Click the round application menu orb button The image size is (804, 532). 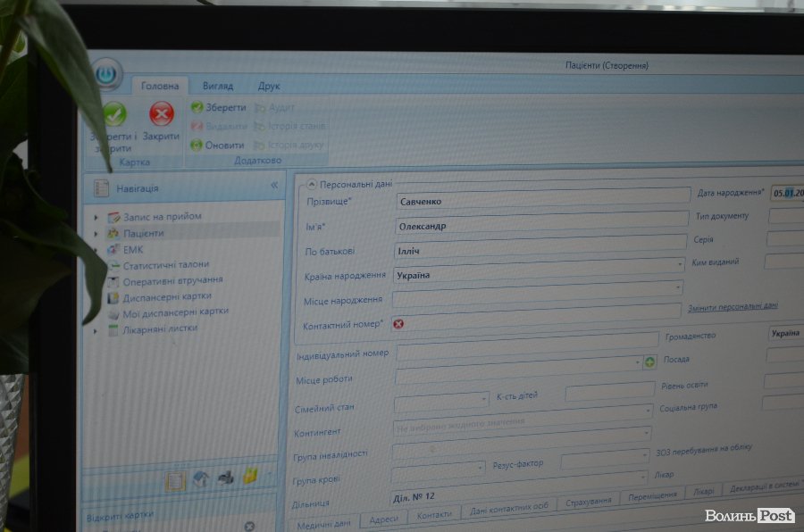107,75
